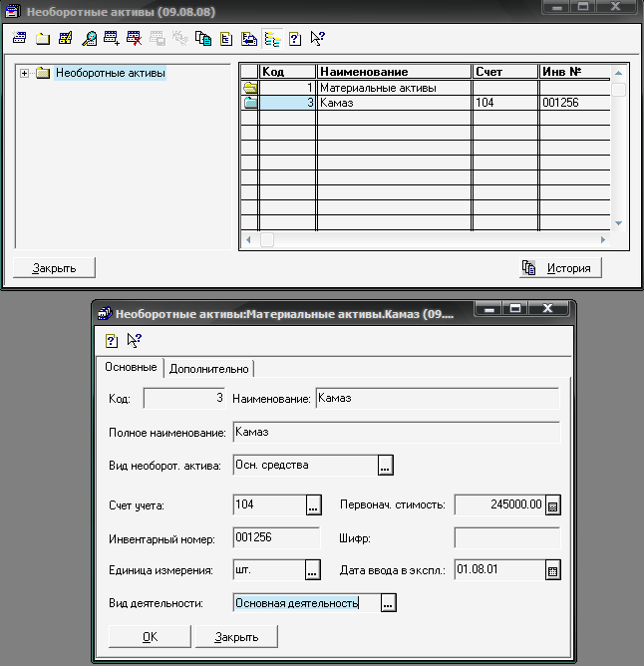Click the history documents toolbar icon
This screenshot has width=644, height=666.
pos(203,39)
